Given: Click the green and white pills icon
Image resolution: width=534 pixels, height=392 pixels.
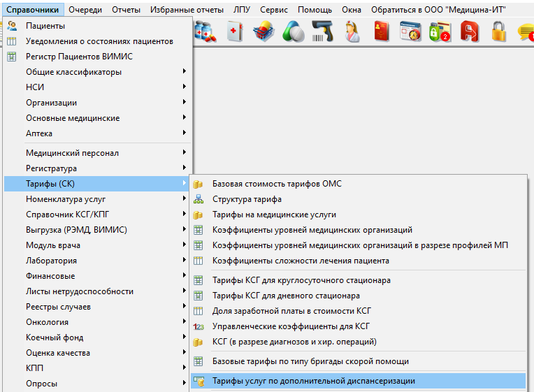Looking at the screenshot, I should [x=293, y=31].
